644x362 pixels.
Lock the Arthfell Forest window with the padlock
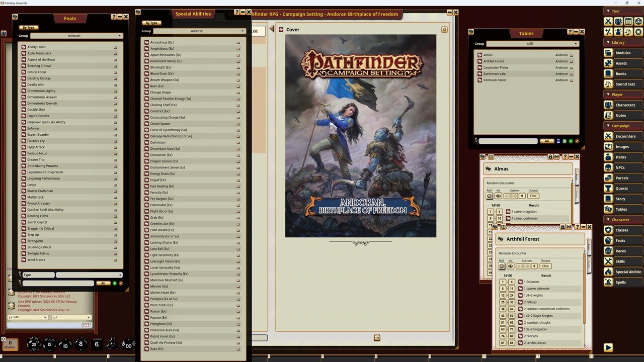563,227
